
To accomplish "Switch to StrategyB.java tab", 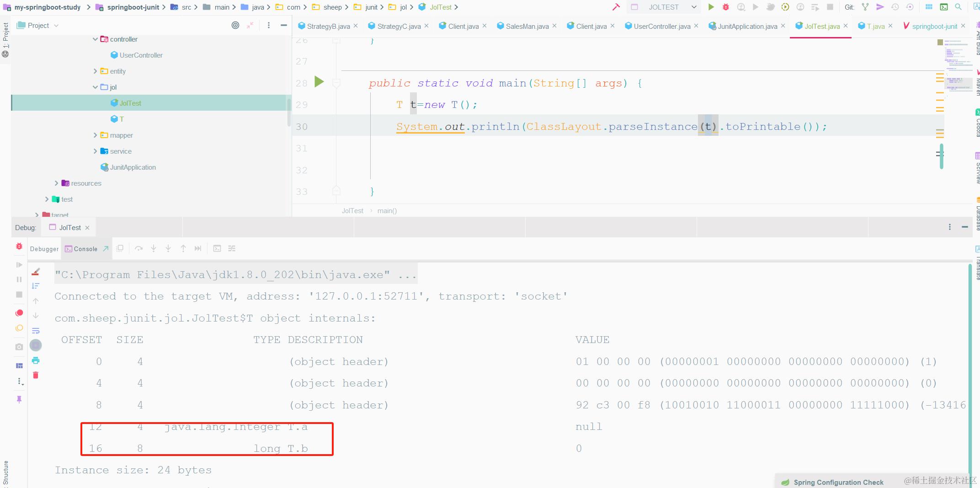I will click(x=328, y=26).
